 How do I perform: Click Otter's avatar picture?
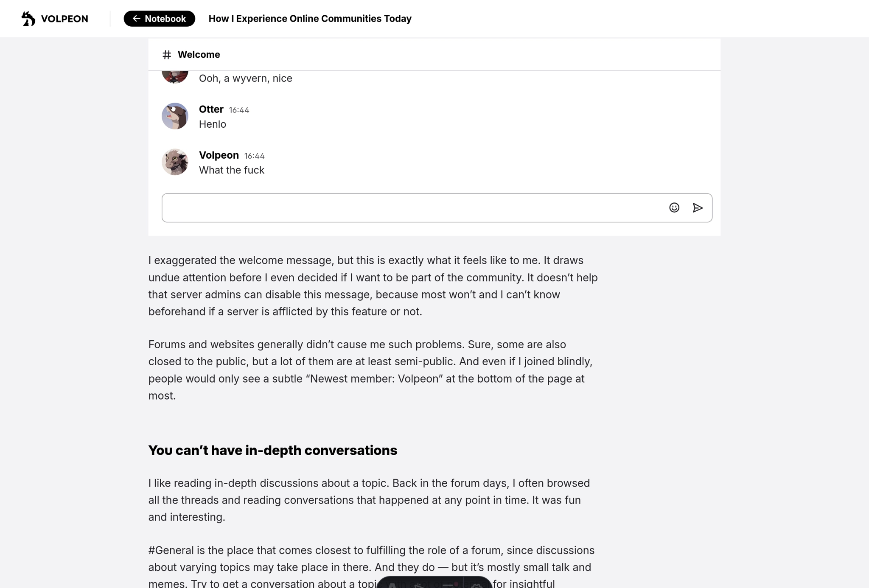click(x=175, y=116)
